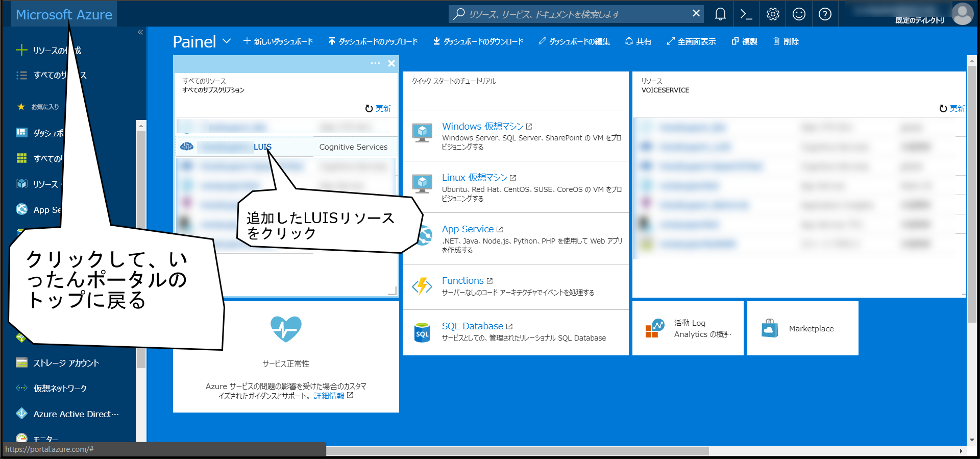Click the user account avatar

963,14
